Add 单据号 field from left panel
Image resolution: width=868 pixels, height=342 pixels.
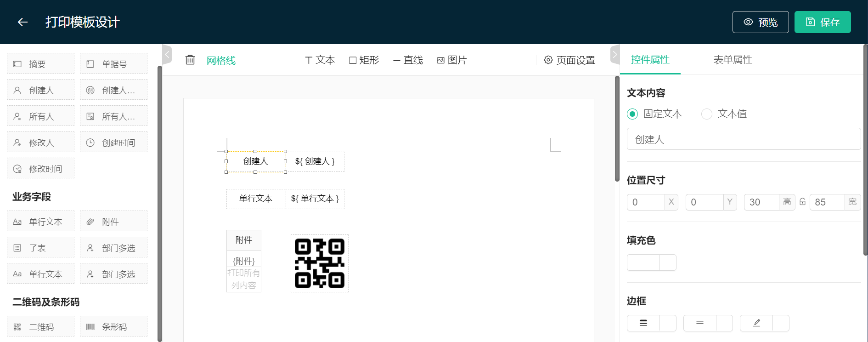pyautogui.click(x=113, y=63)
